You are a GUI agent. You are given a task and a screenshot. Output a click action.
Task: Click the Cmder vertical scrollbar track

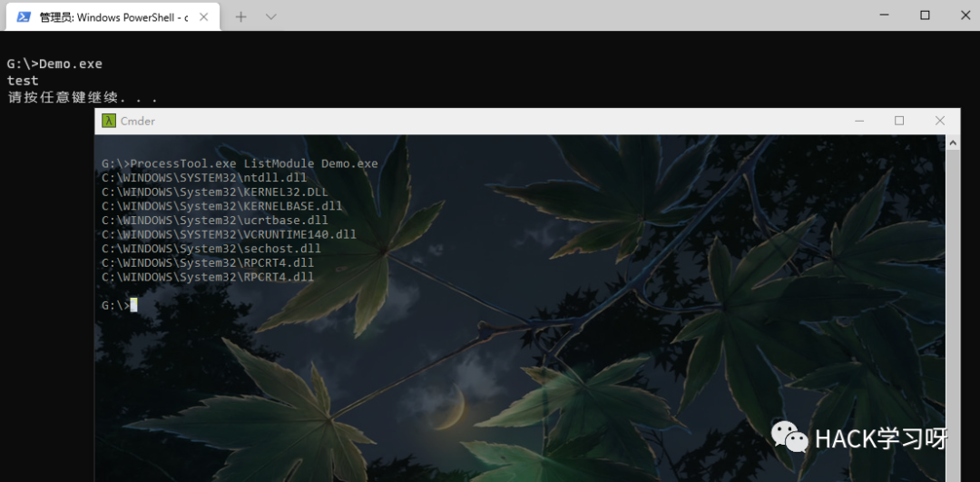pyautogui.click(x=953, y=316)
